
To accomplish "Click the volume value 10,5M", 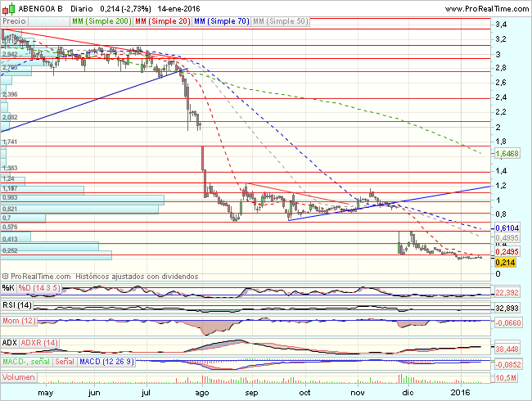I will (506, 377).
